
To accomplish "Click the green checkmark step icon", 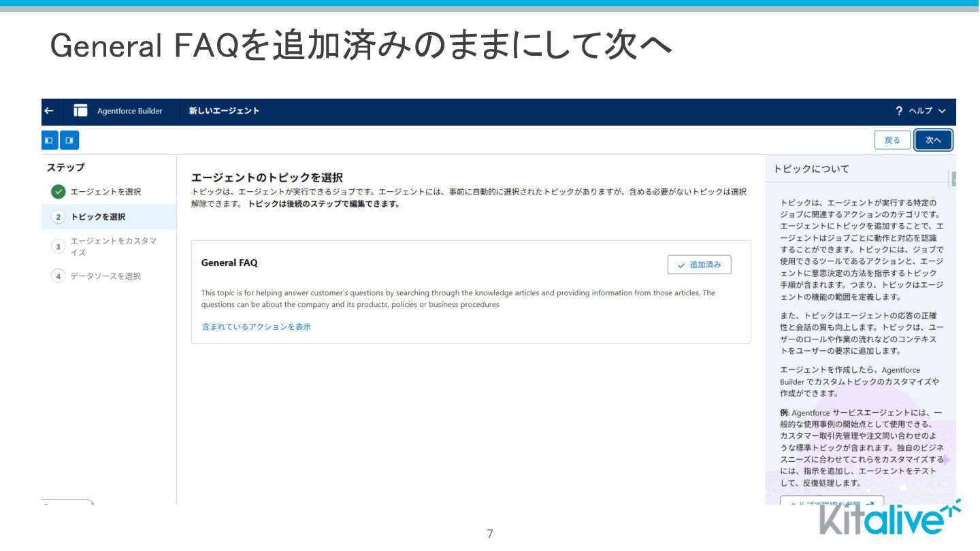I will [x=59, y=192].
